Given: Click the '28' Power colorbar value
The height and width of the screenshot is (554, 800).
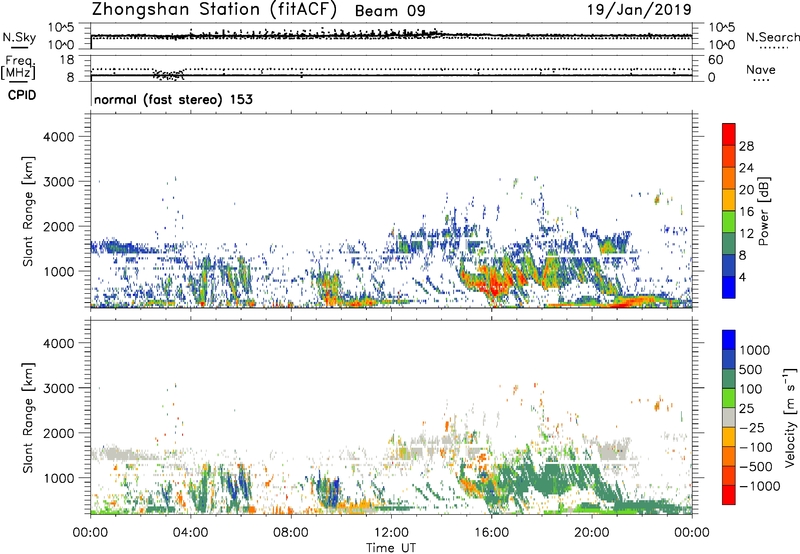Looking at the screenshot, I should tap(746, 146).
